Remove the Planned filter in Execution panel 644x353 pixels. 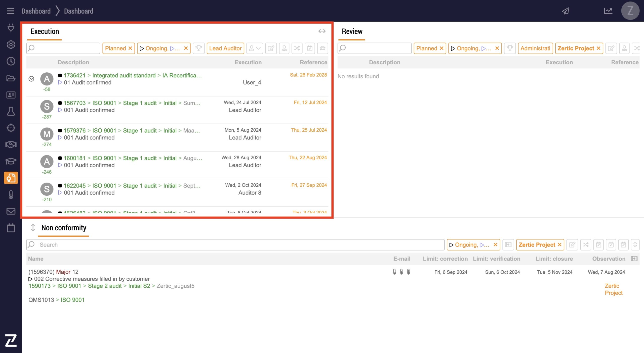[x=130, y=48]
